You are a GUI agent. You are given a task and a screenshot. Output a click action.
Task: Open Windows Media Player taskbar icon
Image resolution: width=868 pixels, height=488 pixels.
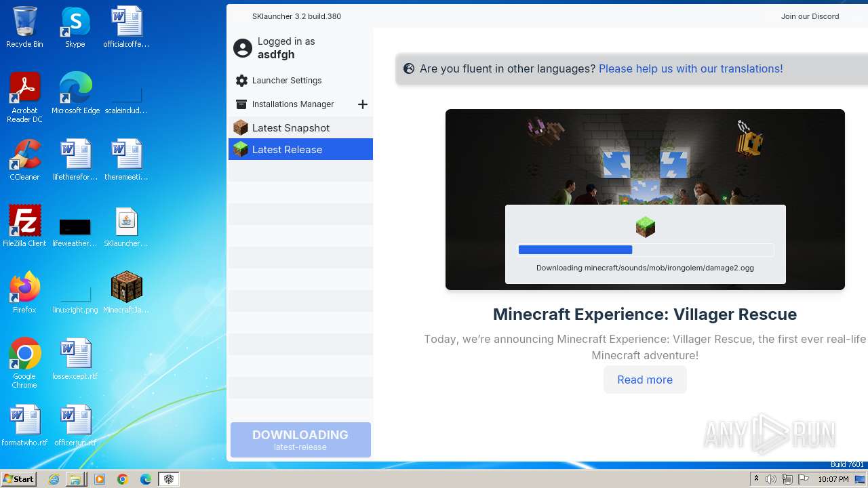pyautogui.click(x=100, y=479)
